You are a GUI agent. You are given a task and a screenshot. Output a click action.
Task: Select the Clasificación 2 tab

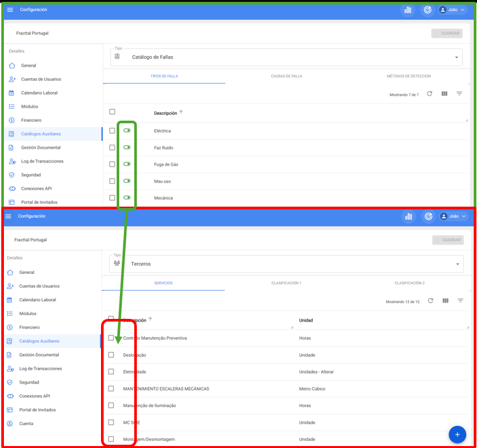(409, 283)
